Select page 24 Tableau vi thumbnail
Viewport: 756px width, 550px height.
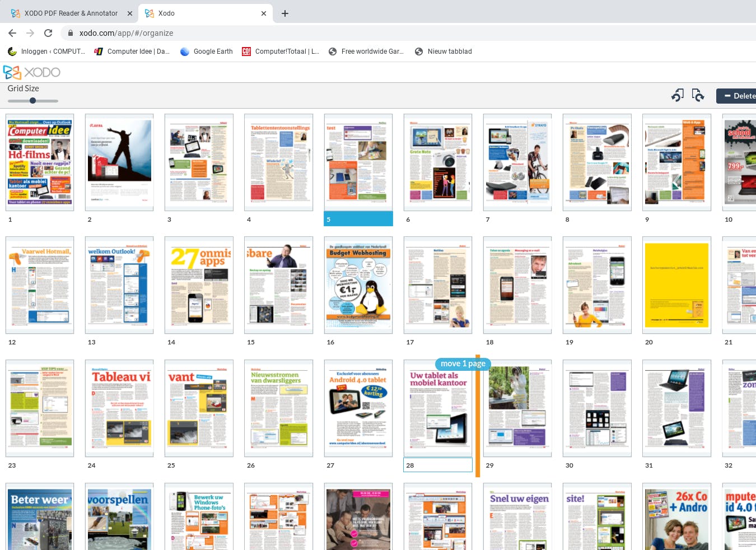pyautogui.click(x=119, y=408)
